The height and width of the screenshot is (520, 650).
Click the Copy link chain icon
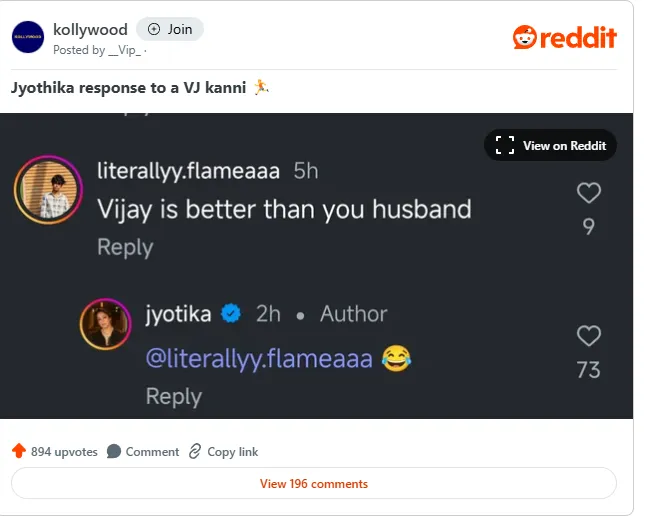(x=195, y=452)
